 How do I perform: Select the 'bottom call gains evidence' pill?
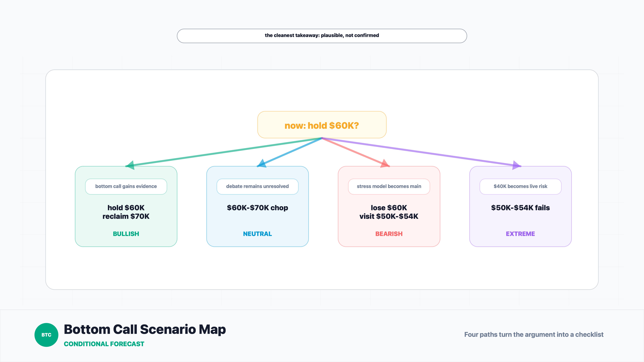click(x=126, y=186)
